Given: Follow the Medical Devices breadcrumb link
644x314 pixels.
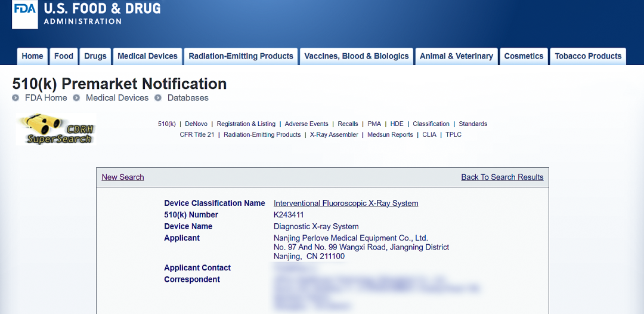Looking at the screenshot, I should click(117, 98).
